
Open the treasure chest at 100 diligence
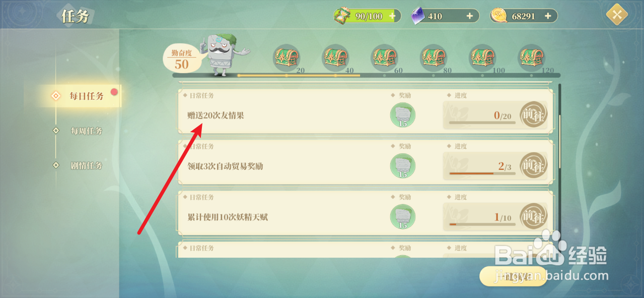click(483, 57)
